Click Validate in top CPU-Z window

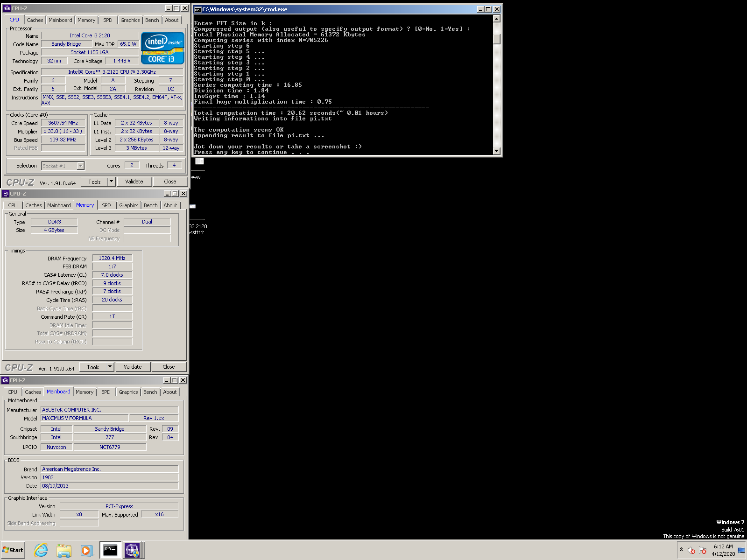pos(134,182)
